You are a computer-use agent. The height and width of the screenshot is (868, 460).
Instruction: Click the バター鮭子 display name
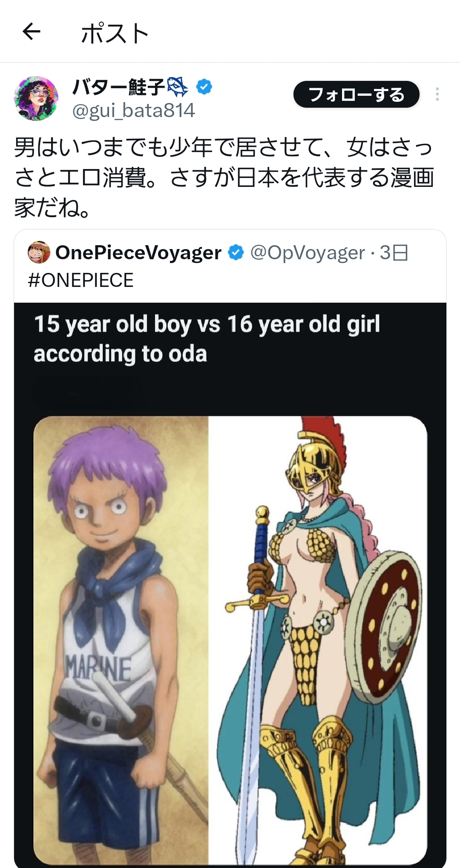tap(118, 87)
